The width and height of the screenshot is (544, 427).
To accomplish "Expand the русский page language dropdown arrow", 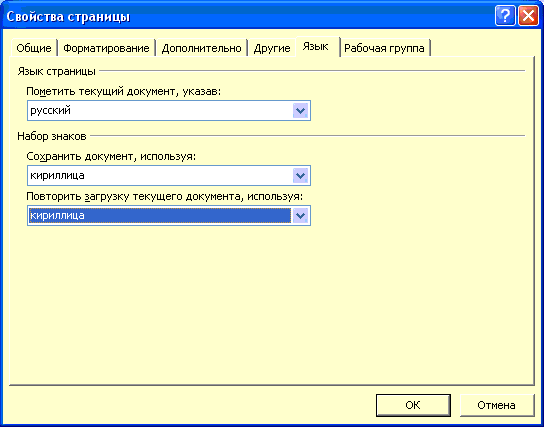I will click(300, 111).
